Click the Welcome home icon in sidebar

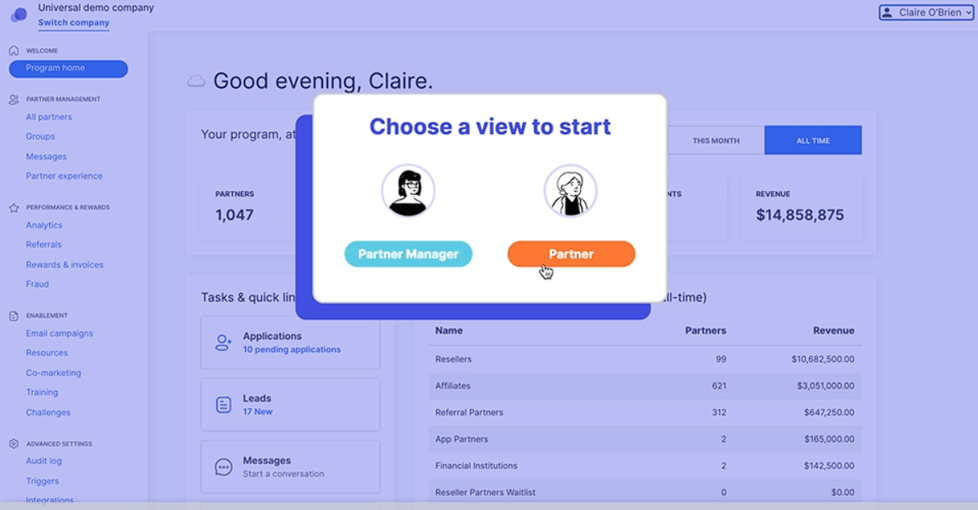tap(14, 51)
